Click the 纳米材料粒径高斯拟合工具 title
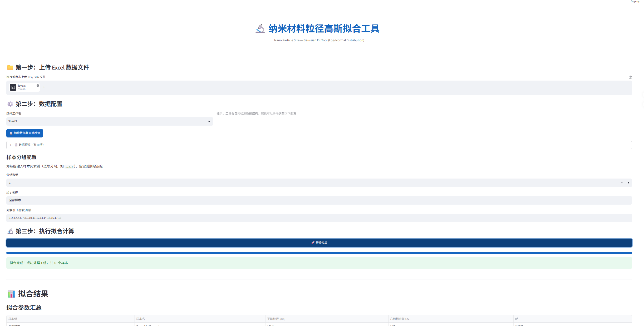 point(324,29)
